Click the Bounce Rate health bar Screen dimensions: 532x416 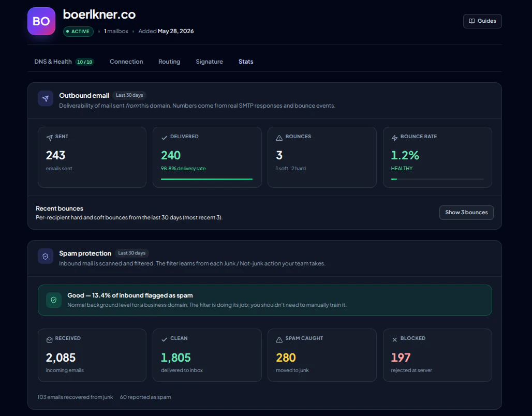coord(437,179)
